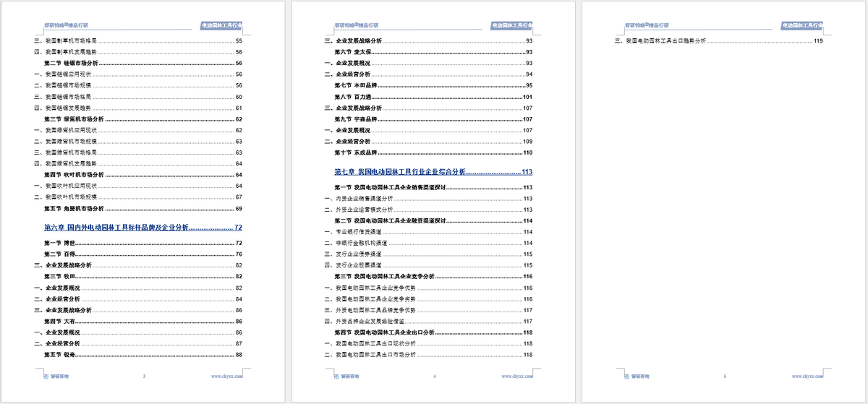Screen dimensions: 868x404
Task: Click 第四节 大有 entry
Action: click(142, 321)
